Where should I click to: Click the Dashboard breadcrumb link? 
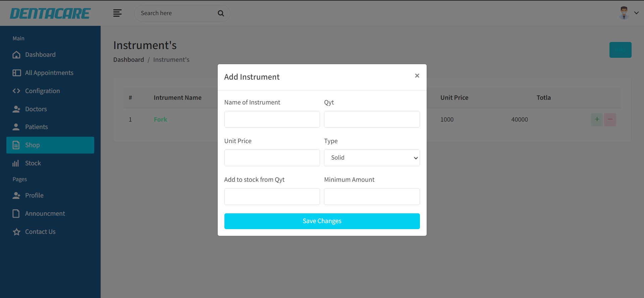point(128,60)
